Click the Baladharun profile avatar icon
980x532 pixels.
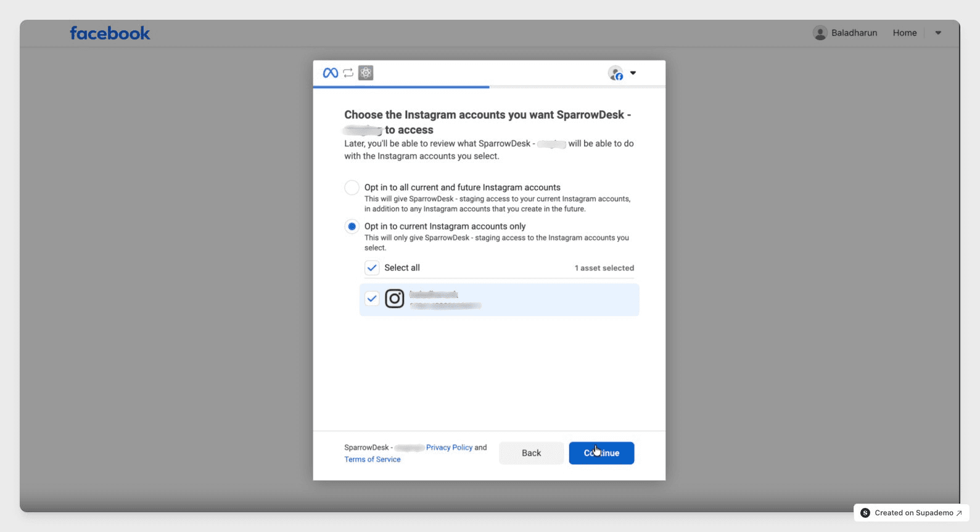click(x=820, y=33)
